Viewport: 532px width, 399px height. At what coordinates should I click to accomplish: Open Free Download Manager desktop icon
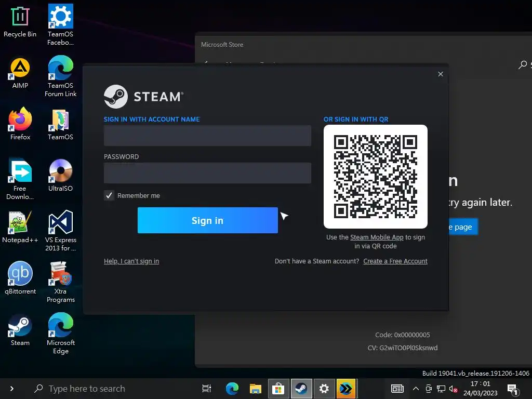point(20,179)
